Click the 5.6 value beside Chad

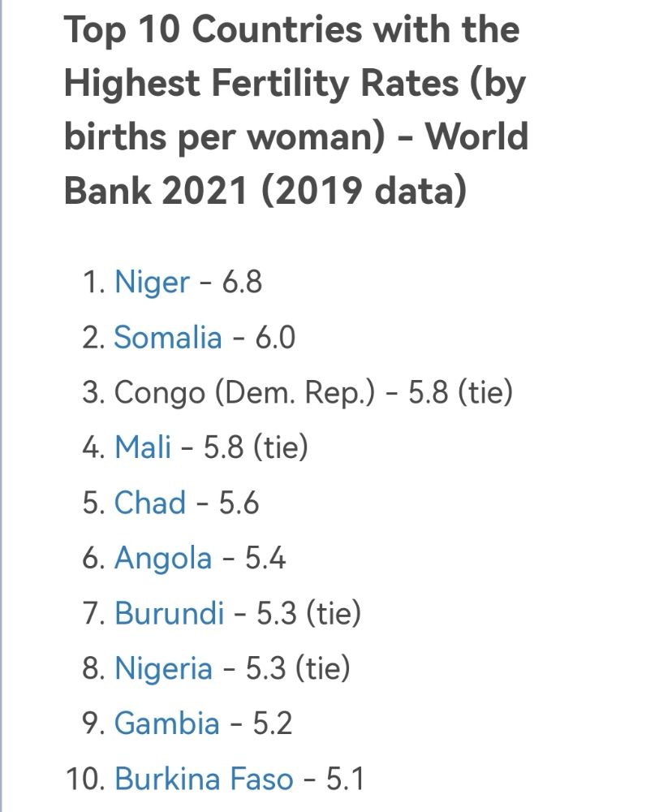click(x=239, y=503)
